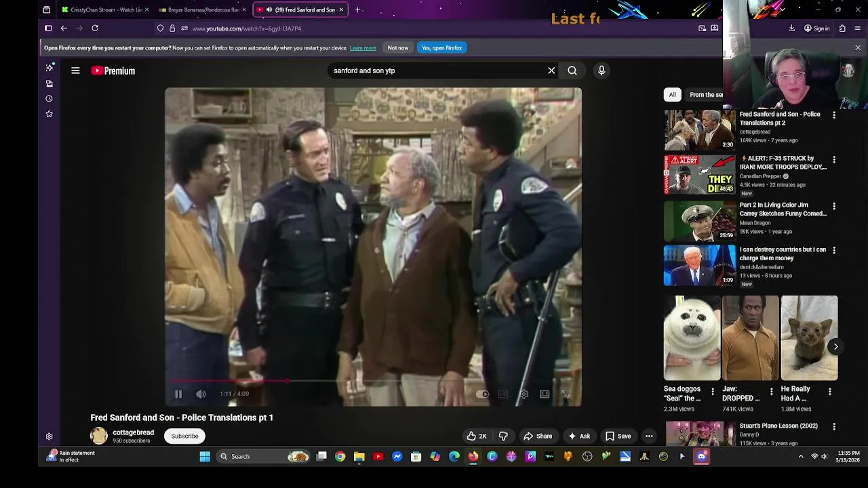868x488 pixels.
Task: Subscribe to cottagebread
Action: (184, 436)
